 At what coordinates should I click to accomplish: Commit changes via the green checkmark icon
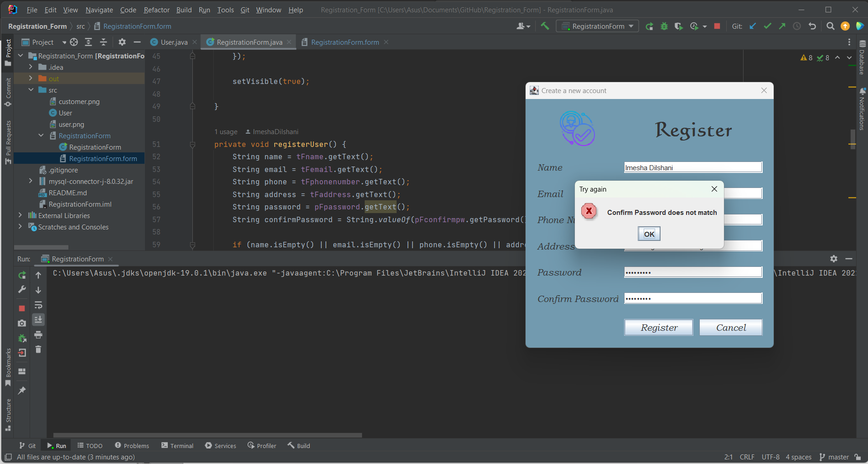click(767, 26)
